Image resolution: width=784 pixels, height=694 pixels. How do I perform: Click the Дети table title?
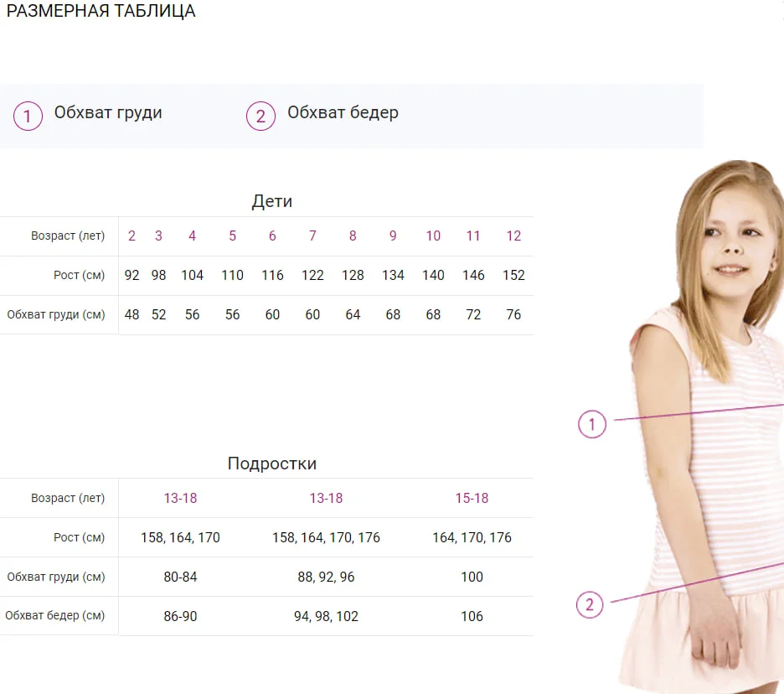(x=271, y=201)
